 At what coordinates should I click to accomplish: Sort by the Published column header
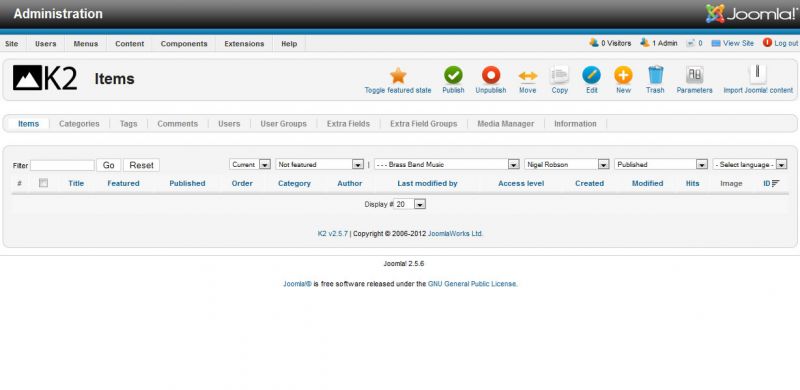click(x=187, y=183)
